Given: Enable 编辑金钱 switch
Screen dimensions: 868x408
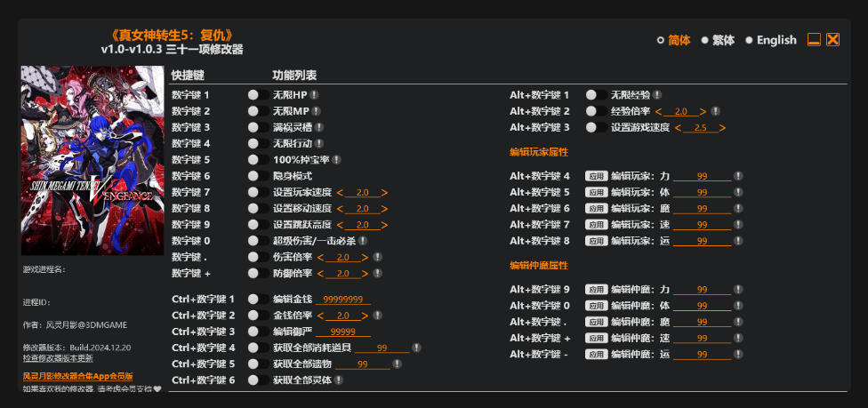Looking at the screenshot, I should [258, 299].
